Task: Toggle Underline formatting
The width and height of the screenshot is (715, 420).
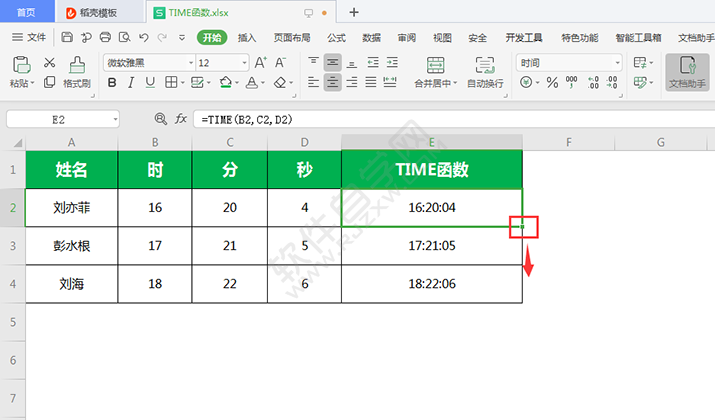Action: tap(150, 83)
